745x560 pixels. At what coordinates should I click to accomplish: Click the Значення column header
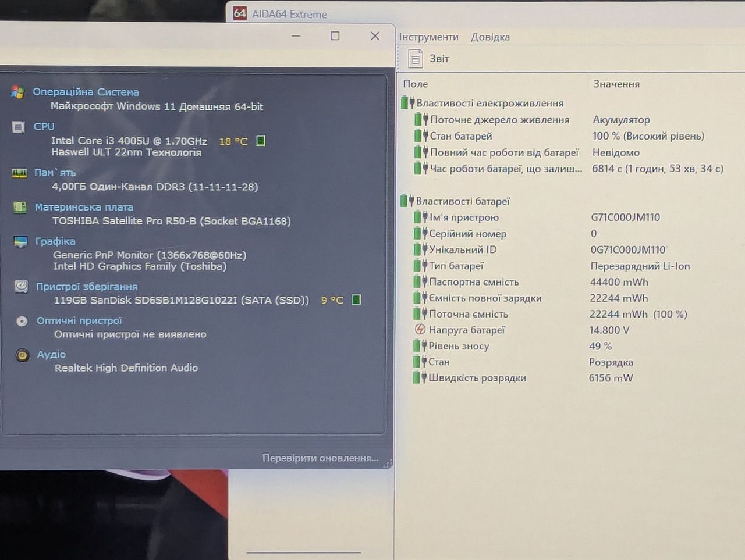click(616, 84)
